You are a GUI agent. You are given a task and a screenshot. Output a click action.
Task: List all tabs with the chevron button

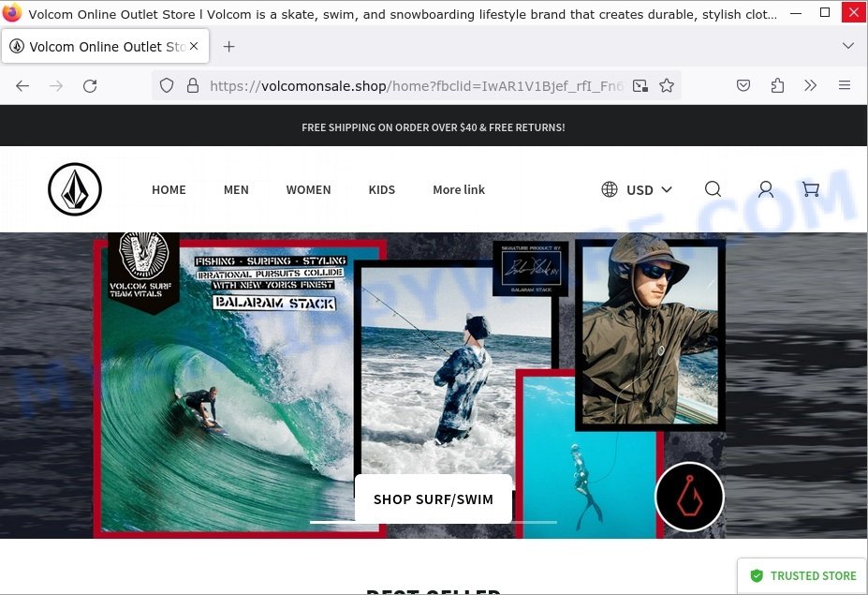tap(847, 46)
